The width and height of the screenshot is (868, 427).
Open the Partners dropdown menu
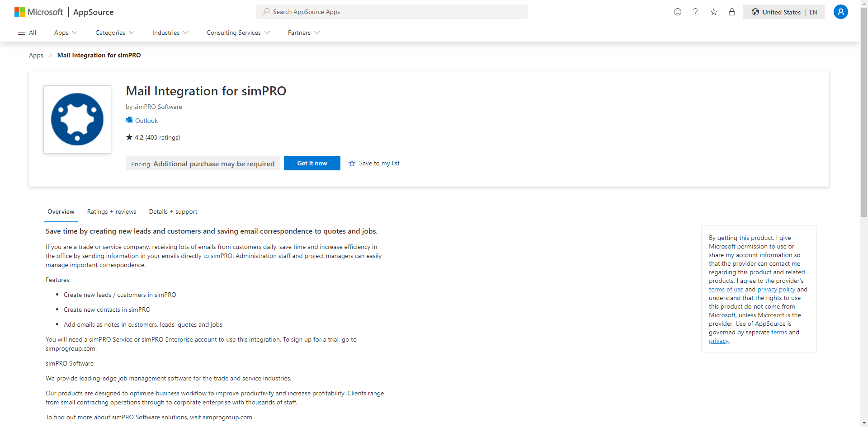pos(304,33)
